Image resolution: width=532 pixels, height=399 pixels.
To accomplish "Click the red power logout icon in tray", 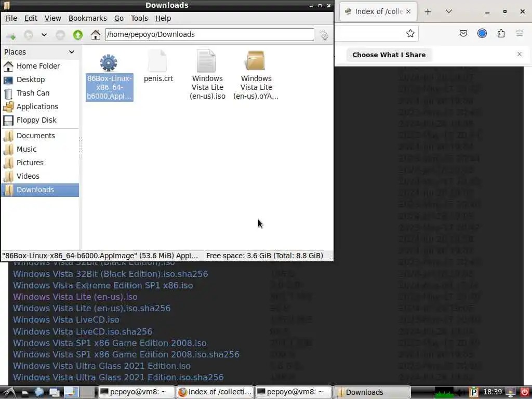I will click(524, 392).
